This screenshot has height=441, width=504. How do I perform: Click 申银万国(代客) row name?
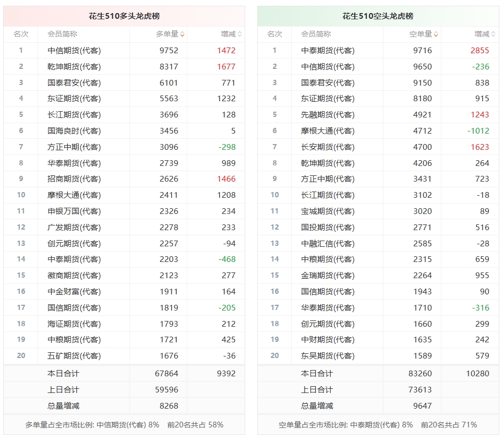click(74, 211)
